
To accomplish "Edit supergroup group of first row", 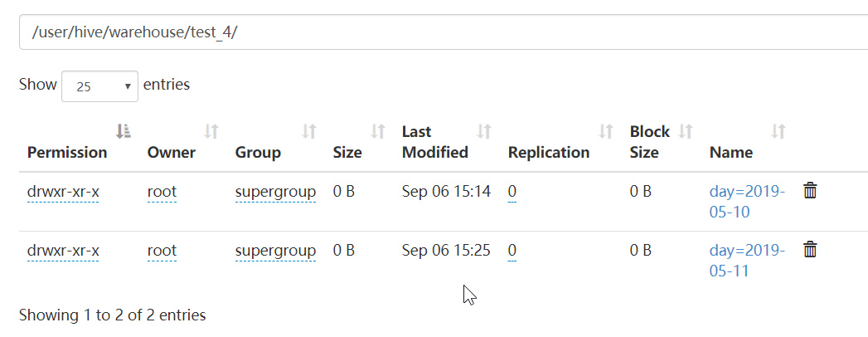I will (275, 192).
